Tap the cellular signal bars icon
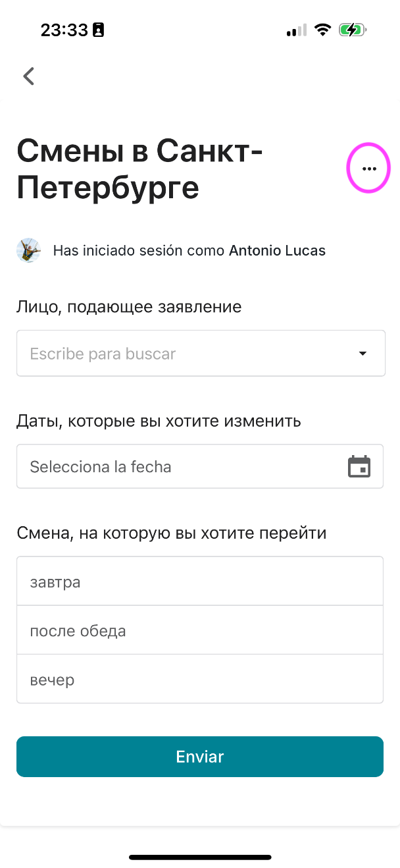 click(x=297, y=30)
